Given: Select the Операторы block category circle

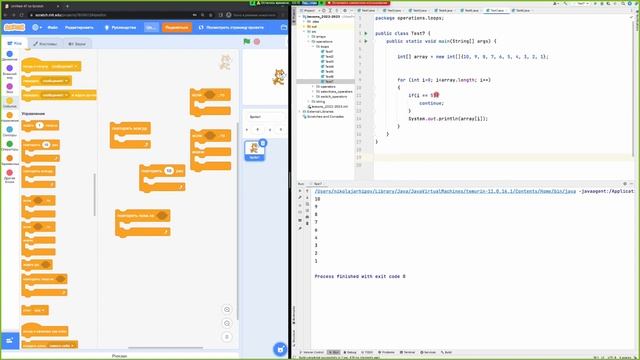Looking at the screenshot, I should click(9, 144).
